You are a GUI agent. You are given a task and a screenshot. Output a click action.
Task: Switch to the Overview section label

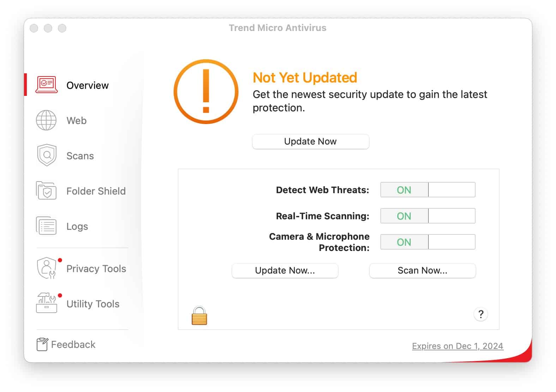click(87, 85)
